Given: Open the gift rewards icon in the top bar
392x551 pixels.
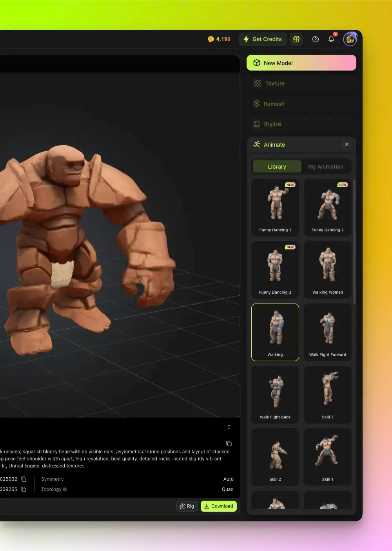Looking at the screenshot, I should pos(296,39).
